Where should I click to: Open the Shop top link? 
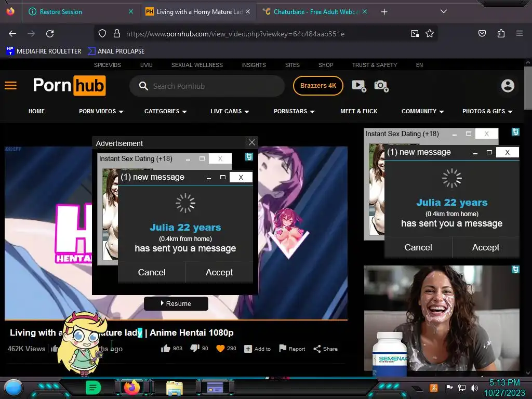(326, 65)
